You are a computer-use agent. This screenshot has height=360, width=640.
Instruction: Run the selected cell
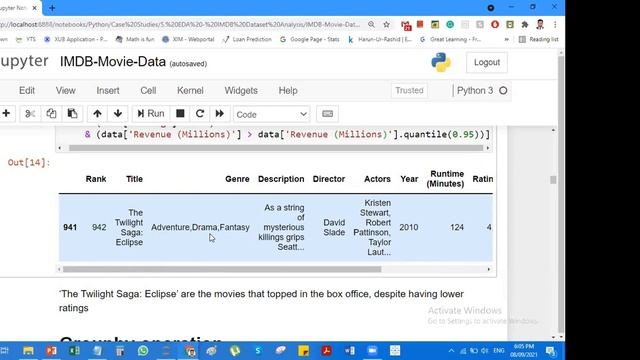click(x=151, y=113)
